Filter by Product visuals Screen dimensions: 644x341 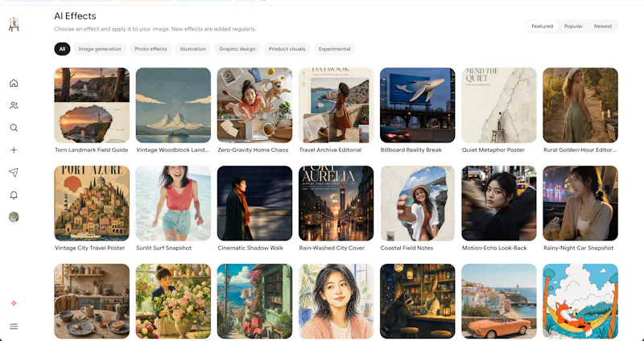[x=287, y=49]
